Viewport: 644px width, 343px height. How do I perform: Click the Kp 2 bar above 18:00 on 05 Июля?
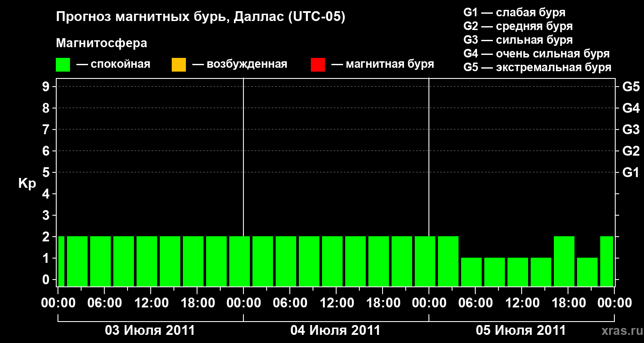point(564,261)
